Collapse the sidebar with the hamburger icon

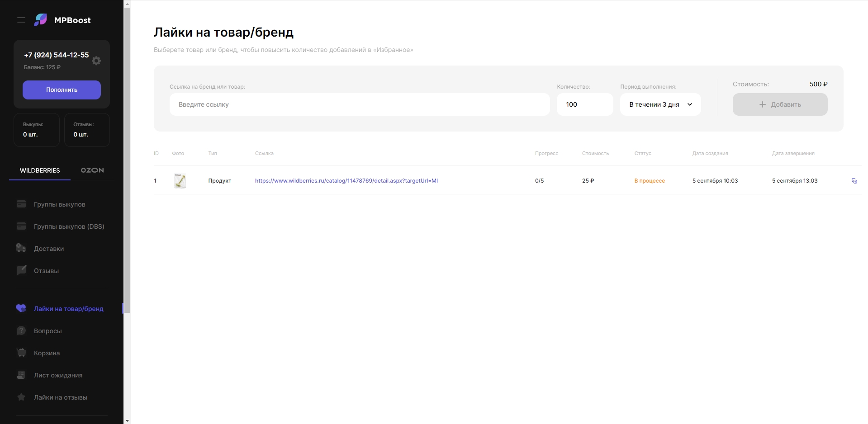[x=21, y=20]
